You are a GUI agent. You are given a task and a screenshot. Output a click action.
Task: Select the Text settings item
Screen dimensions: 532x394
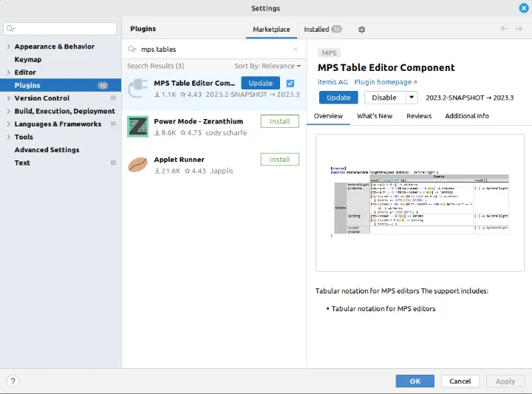coord(22,163)
